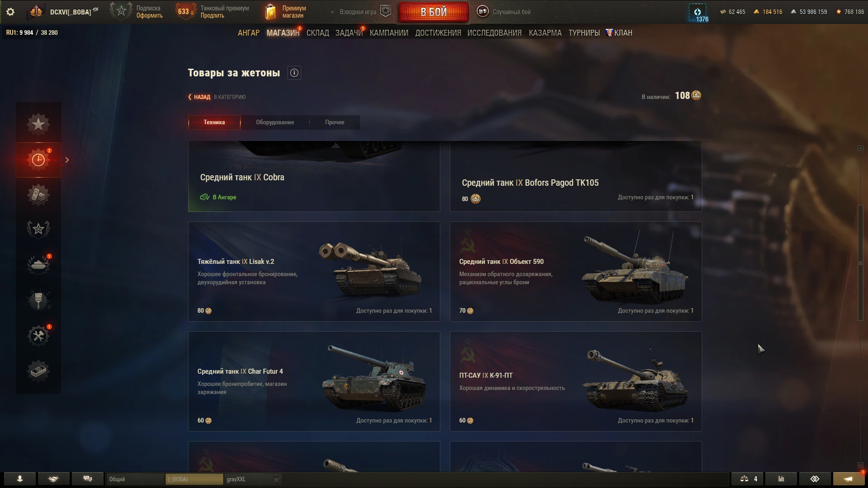Screen dimensions: 868x488
Task: Close the grayXXL chat tab
Action: 276,479
